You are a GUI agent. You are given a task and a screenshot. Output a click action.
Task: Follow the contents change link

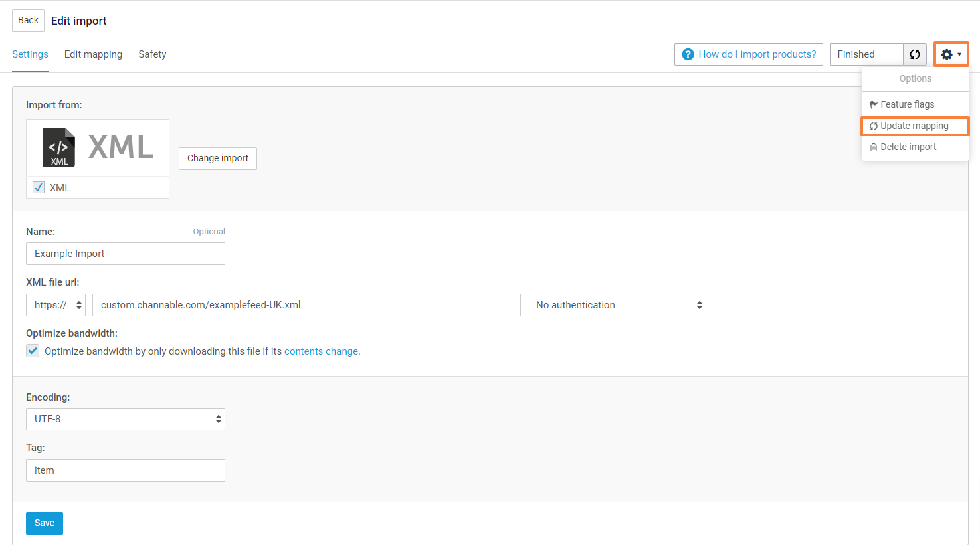click(x=321, y=351)
